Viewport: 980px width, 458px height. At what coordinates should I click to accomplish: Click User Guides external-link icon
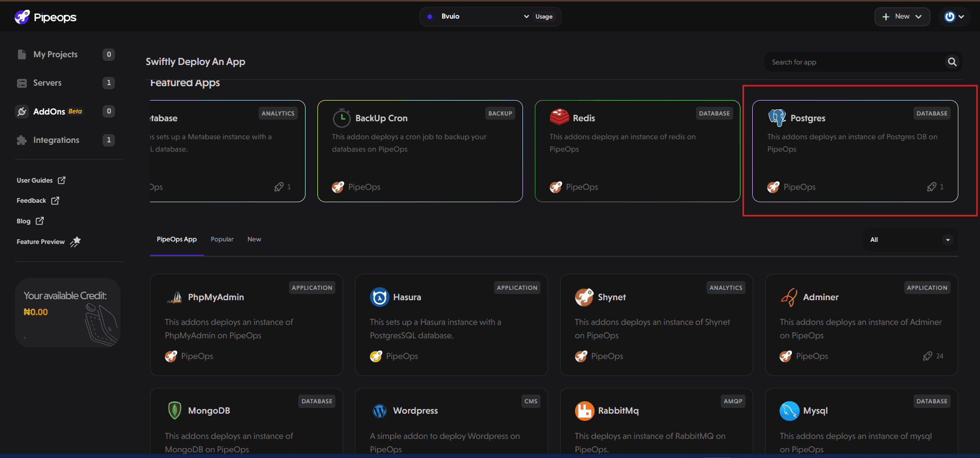tap(62, 180)
